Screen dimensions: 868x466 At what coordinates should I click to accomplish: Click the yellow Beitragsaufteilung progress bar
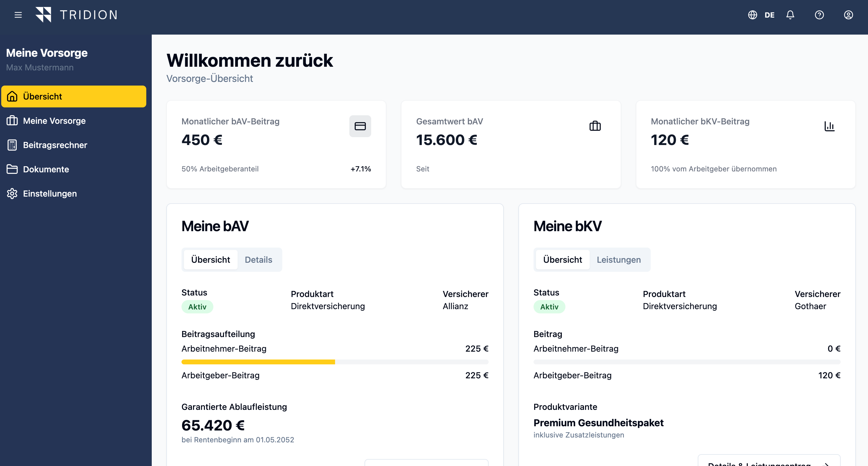258,362
